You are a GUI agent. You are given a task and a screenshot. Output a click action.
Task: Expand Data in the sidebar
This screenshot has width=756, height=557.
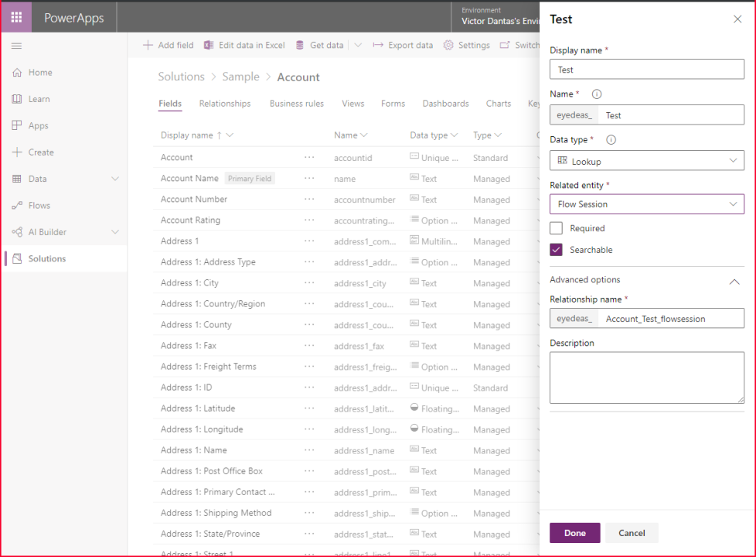[x=114, y=179]
